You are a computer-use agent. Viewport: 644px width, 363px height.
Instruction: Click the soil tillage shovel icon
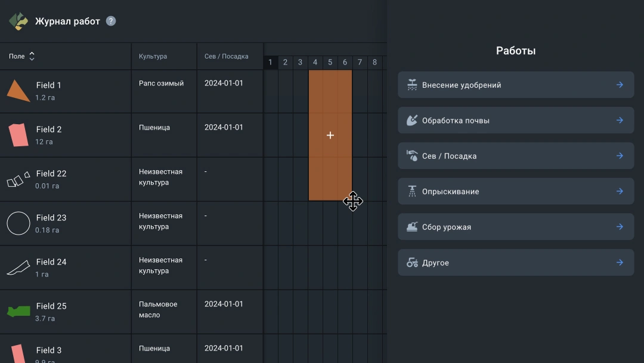pyautogui.click(x=412, y=121)
